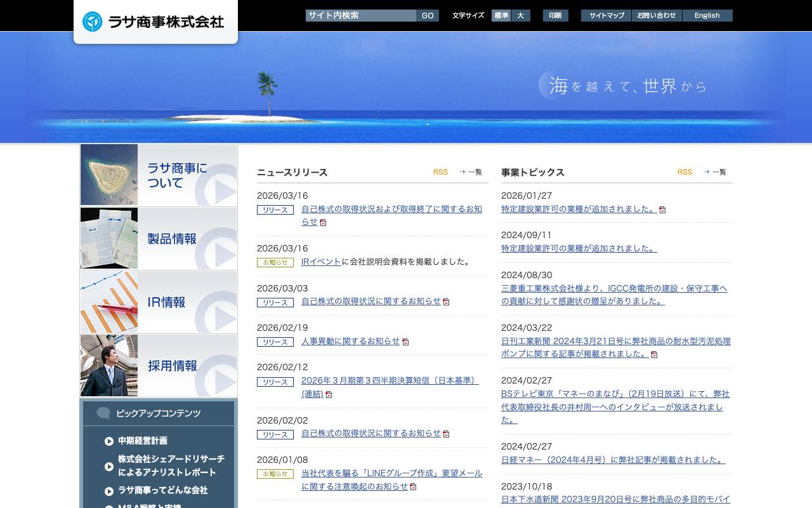
Task: Select 大 font size
Action: [520, 15]
